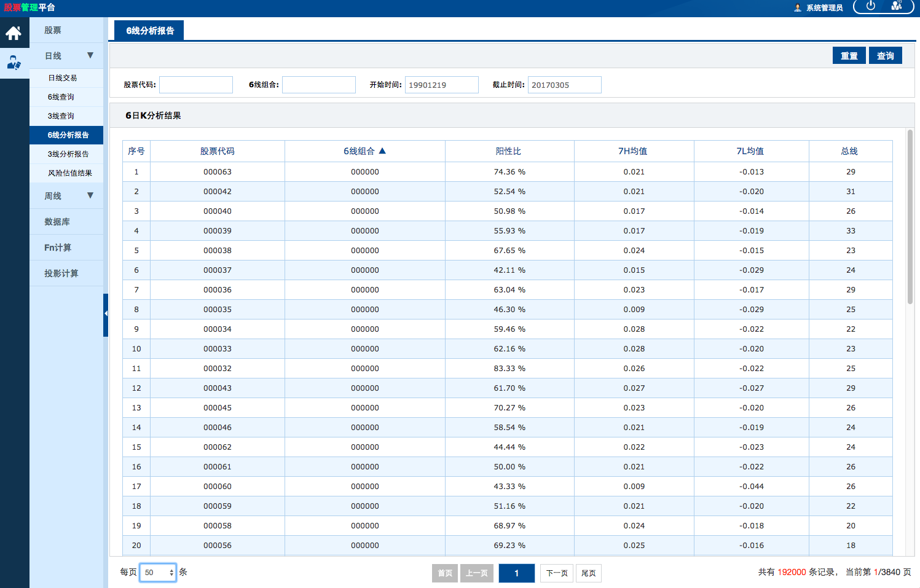
Task: Jump to last page with 尾页
Action: [588, 573]
